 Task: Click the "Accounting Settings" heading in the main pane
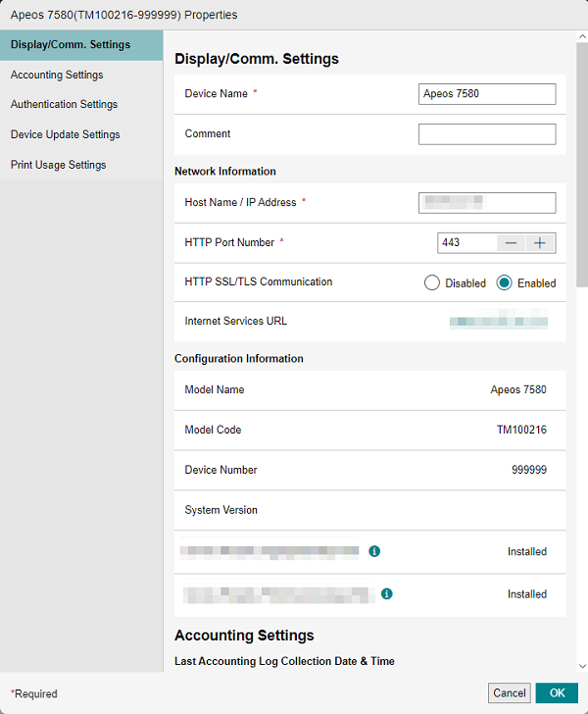point(244,636)
